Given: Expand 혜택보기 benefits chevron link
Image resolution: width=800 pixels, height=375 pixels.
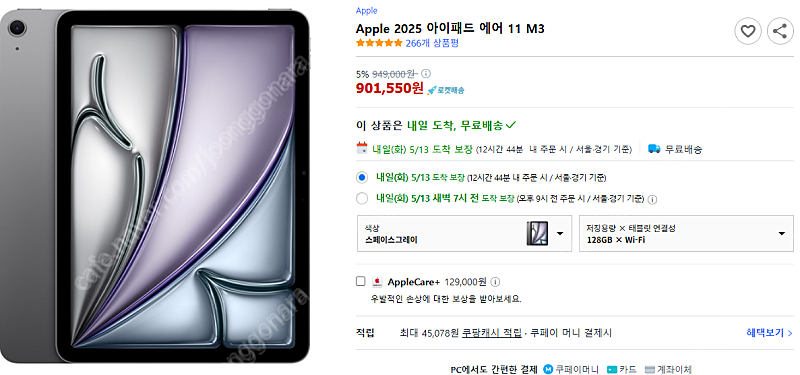Looking at the screenshot, I should (769, 333).
